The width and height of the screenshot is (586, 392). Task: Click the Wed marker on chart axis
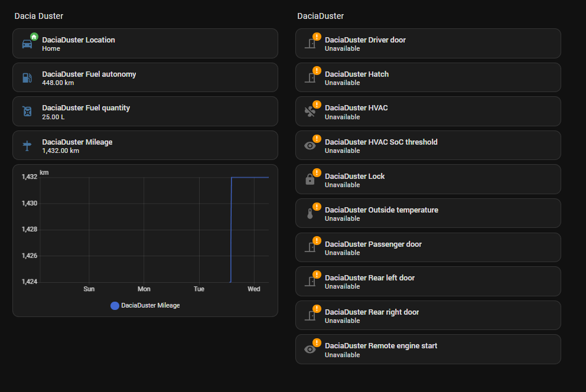(x=254, y=289)
